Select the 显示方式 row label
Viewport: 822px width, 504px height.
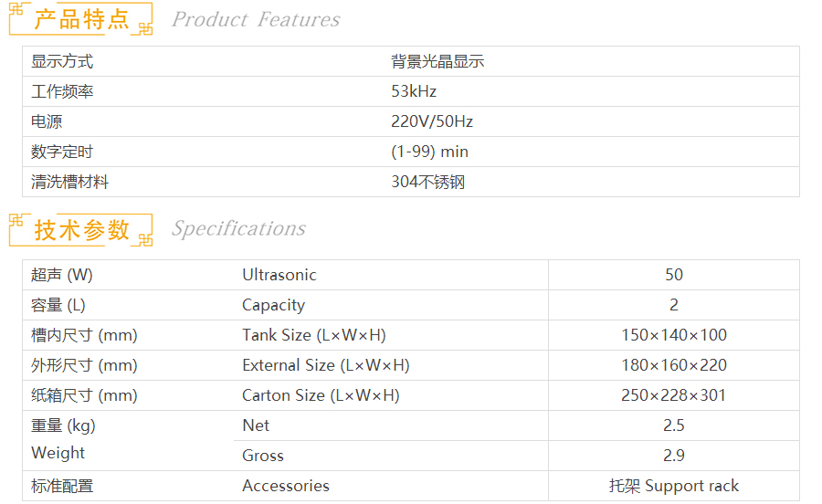point(62,61)
